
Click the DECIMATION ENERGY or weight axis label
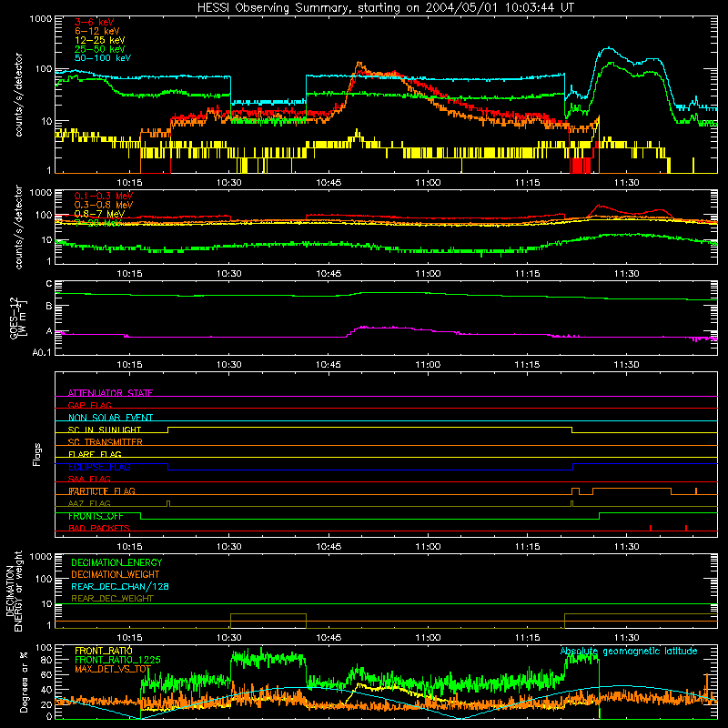(x=14, y=591)
